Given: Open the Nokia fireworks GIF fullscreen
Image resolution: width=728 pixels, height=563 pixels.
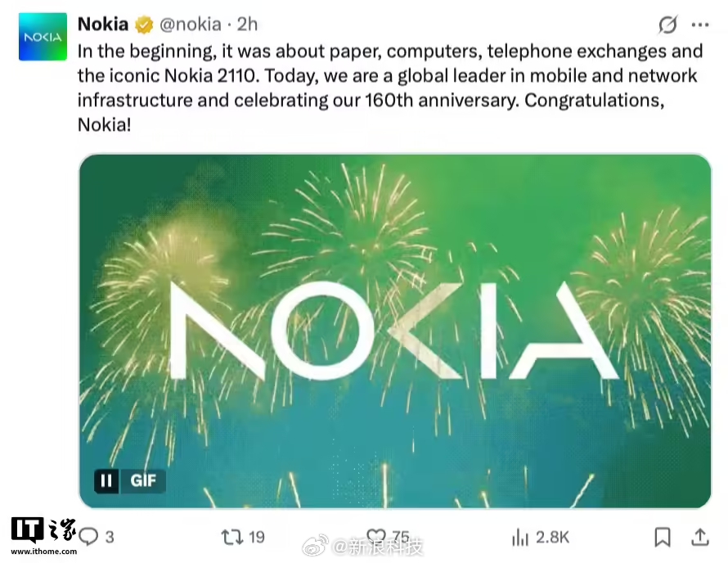Looking at the screenshot, I should [x=395, y=327].
